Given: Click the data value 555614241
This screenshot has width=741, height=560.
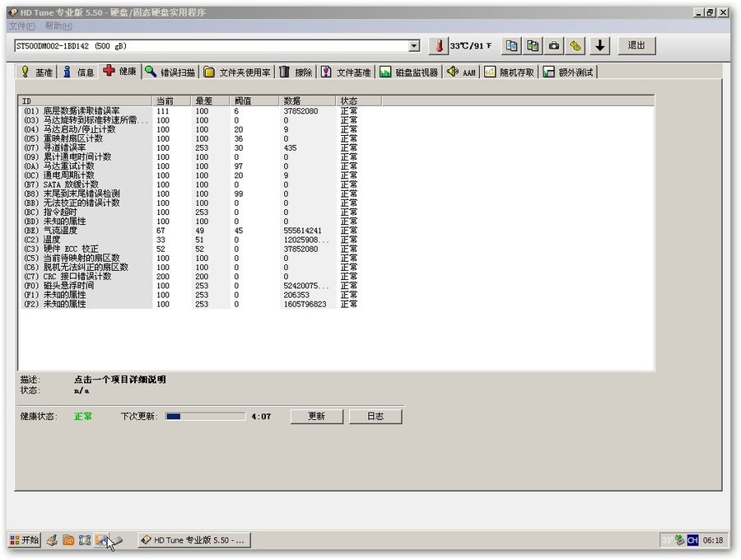Looking at the screenshot, I should coord(302,231).
